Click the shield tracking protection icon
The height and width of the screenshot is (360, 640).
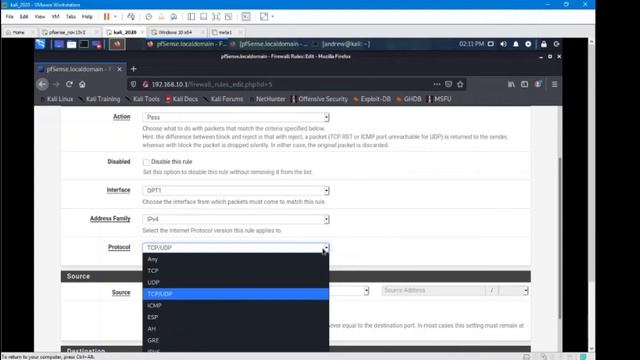pyautogui.click(x=133, y=84)
